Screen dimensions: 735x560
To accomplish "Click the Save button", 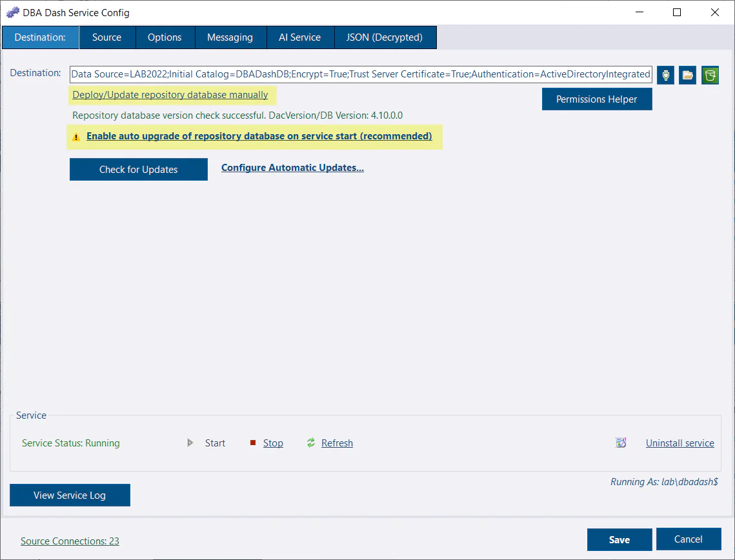I will [x=619, y=539].
